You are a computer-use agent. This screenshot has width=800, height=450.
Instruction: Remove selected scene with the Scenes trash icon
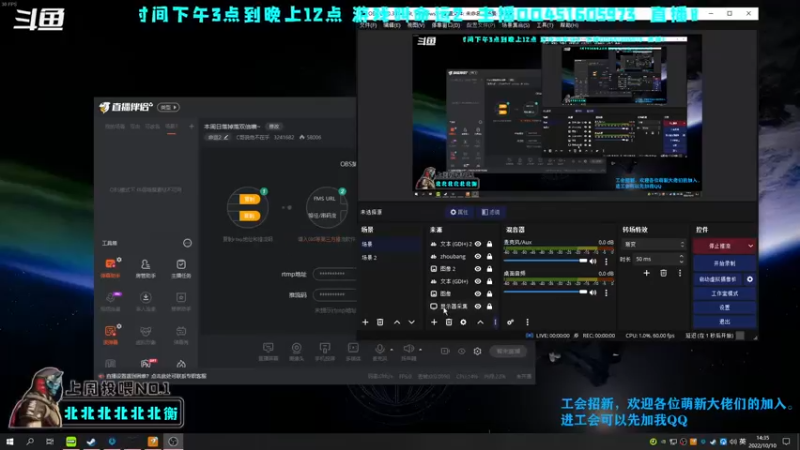tap(380, 322)
